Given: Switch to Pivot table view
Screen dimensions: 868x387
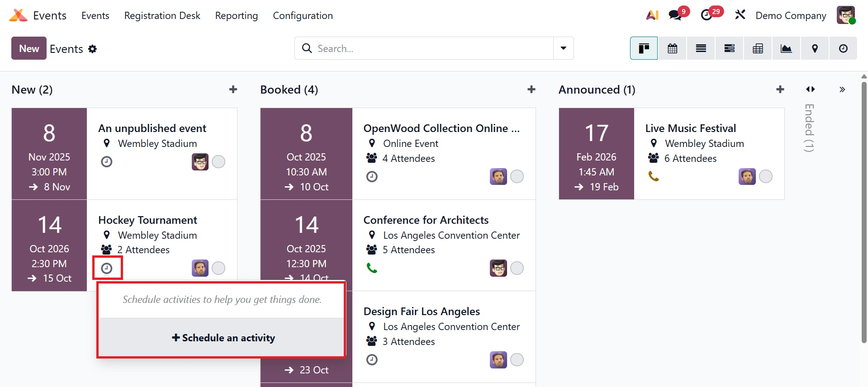Looking at the screenshot, I should [x=758, y=48].
